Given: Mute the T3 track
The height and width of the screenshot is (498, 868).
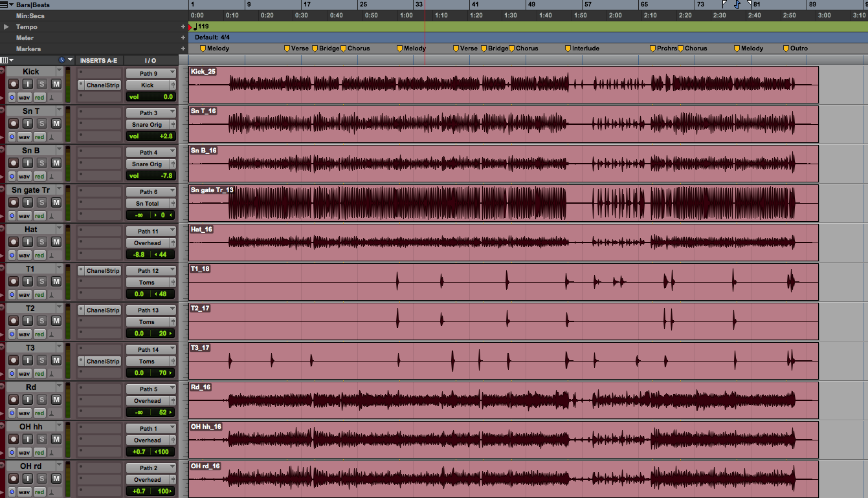Looking at the screenshot, I should click(x=56, y=360).
